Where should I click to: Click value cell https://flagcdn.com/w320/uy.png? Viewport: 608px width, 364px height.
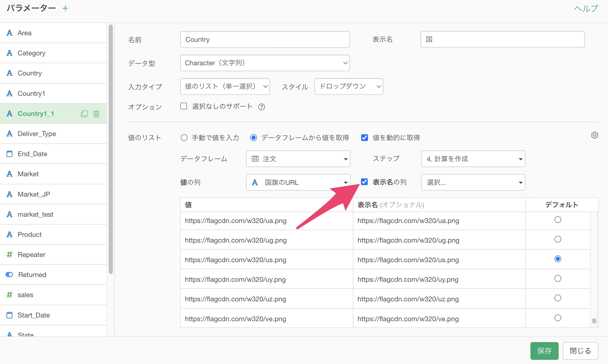(267, 279)
